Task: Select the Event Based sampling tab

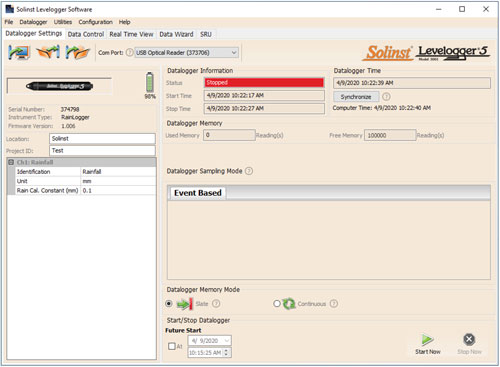Action: (198, 193)
